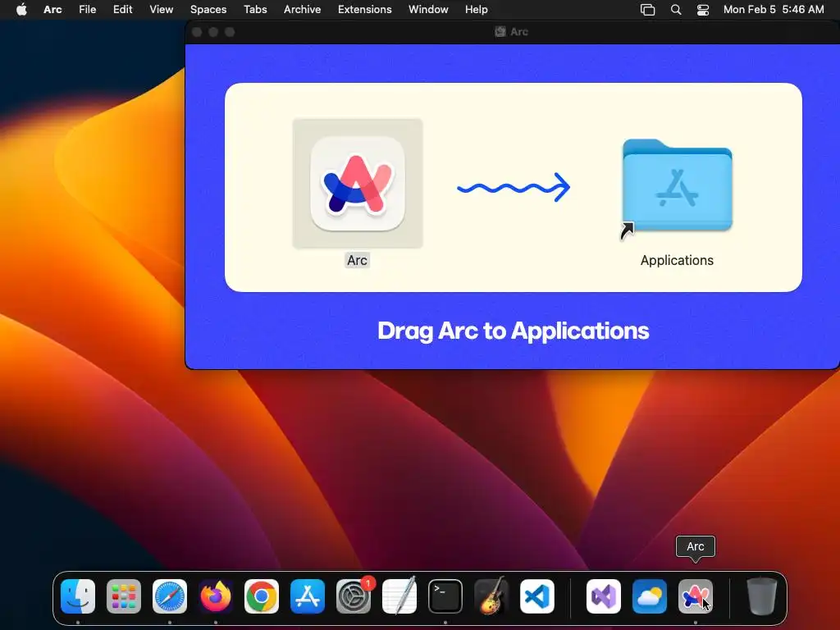Screen dimensions: 840x630
Task: Open the Extensions menu
Action: pyautogui.click(x=365, y=10)
